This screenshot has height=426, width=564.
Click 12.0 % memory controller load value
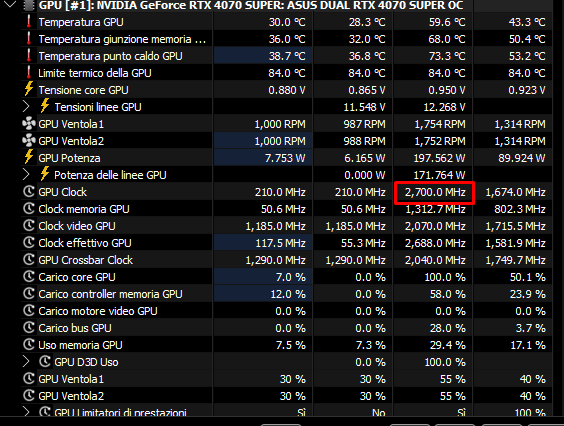288,294
